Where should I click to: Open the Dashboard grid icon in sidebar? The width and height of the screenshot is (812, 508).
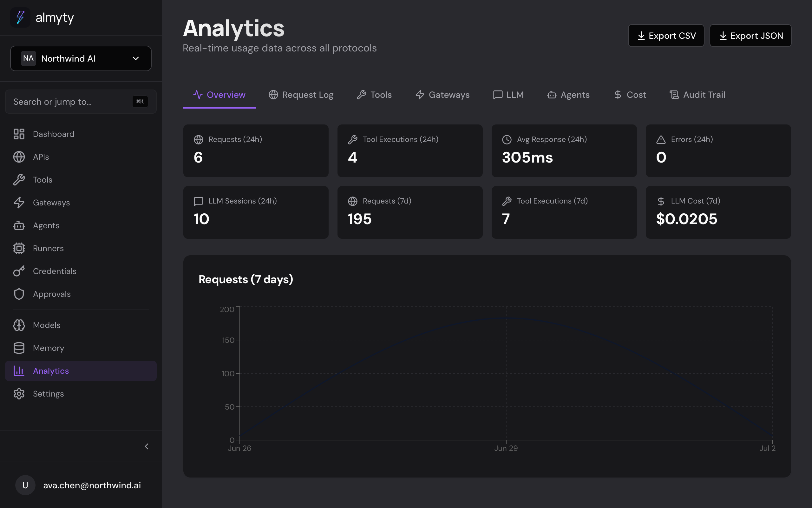19,134
